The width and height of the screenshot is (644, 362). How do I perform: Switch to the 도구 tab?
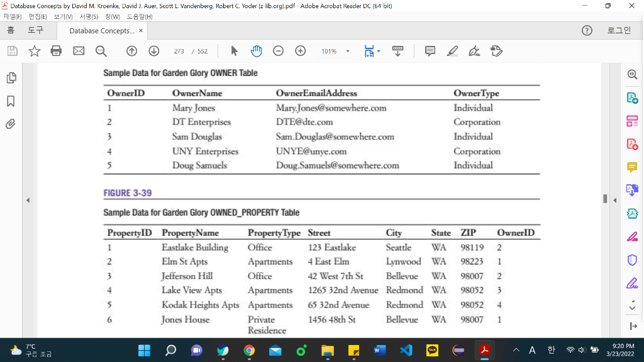tap(35, 30)
